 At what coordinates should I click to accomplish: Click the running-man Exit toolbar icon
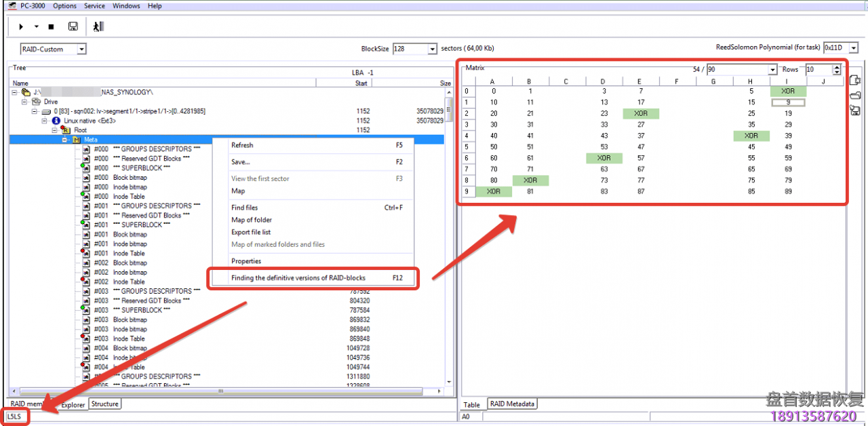[x=98, y=26]
